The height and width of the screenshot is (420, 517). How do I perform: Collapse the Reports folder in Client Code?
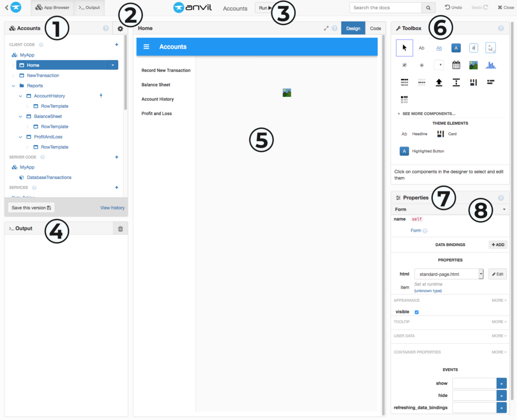point(13,86)
